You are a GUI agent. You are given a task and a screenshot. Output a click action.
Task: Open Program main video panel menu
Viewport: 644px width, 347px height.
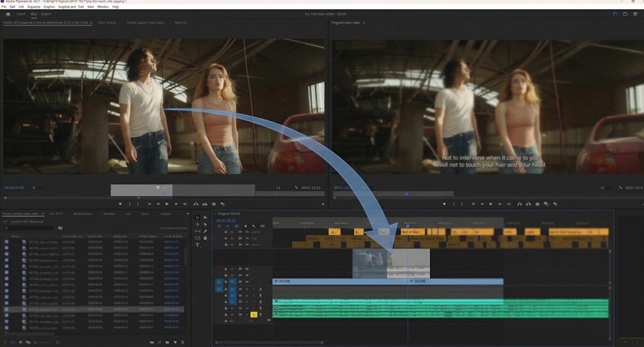[x=364, y=23]
